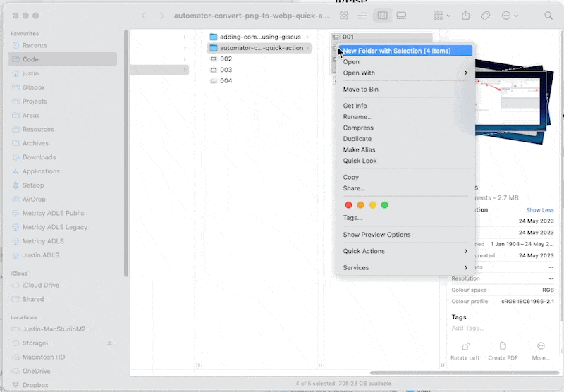
Task: Expand the Open With submenu
Action: [405, 73]
